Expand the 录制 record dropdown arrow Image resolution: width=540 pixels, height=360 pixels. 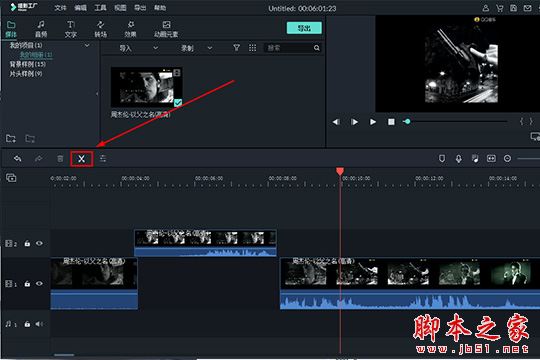click(210, 48)
